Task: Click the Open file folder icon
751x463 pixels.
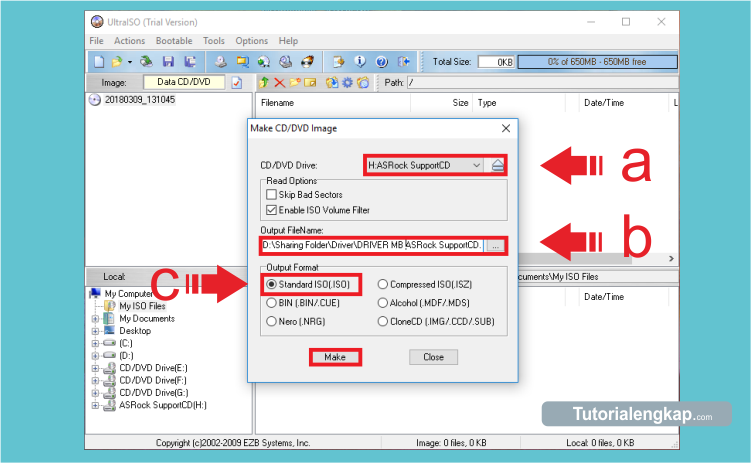Action: (116, 61)
